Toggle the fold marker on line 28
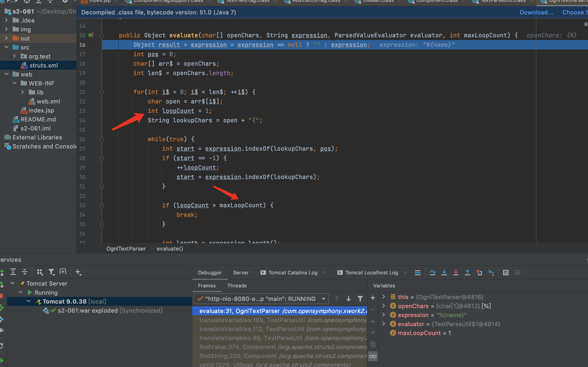The height and width of the screenshot is (367, 588). [102, 158]
